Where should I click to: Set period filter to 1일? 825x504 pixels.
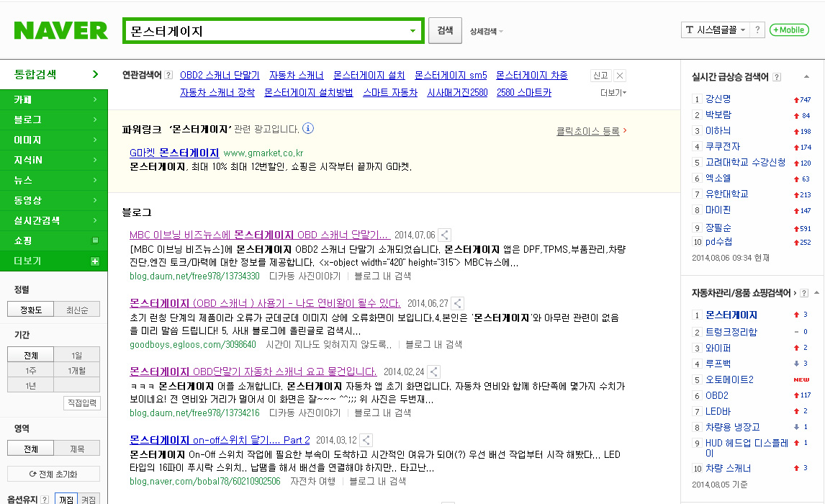click(77, 355)
